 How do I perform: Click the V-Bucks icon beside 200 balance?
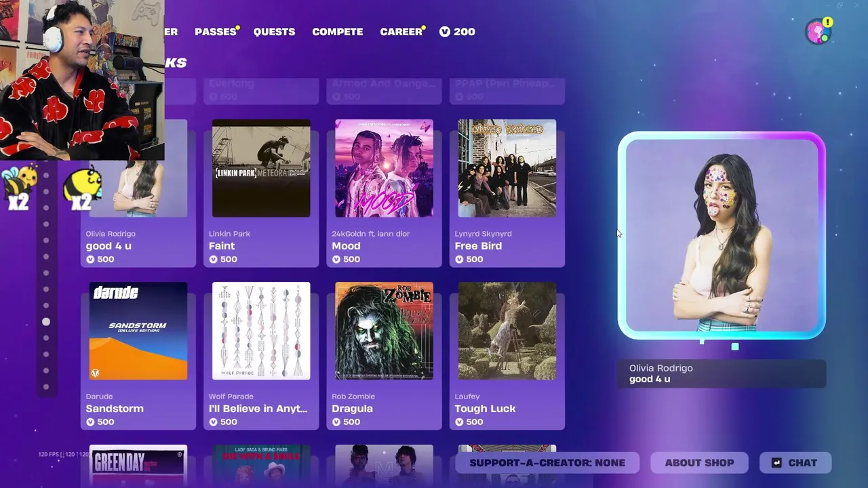coord(445,32)
